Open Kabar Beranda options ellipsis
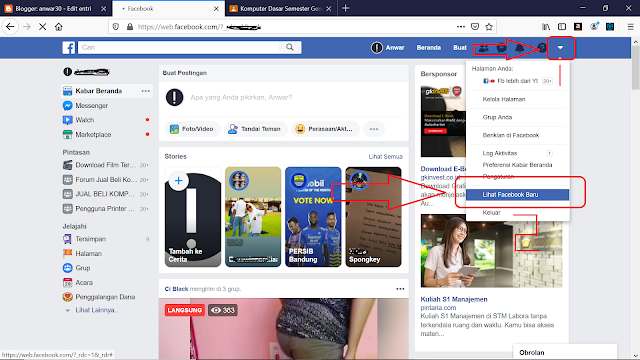Viewport: 640px width, 360px height. point(145,91)
